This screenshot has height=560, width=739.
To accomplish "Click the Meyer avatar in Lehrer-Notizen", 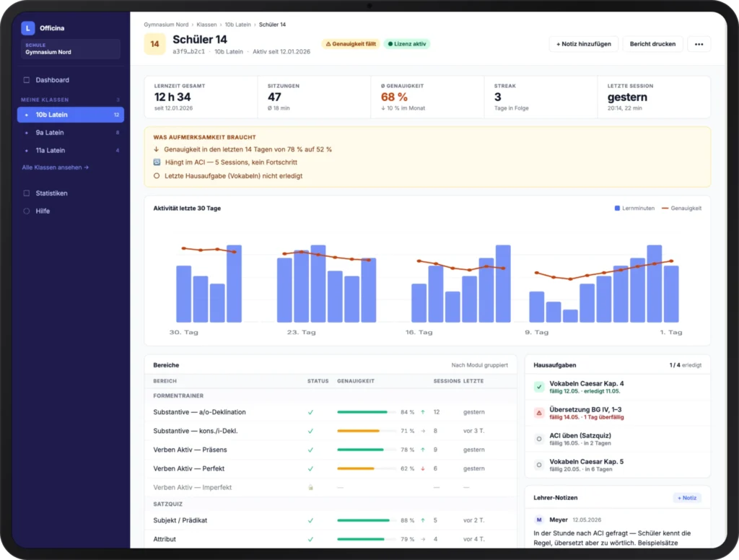I will click(538, 520).
